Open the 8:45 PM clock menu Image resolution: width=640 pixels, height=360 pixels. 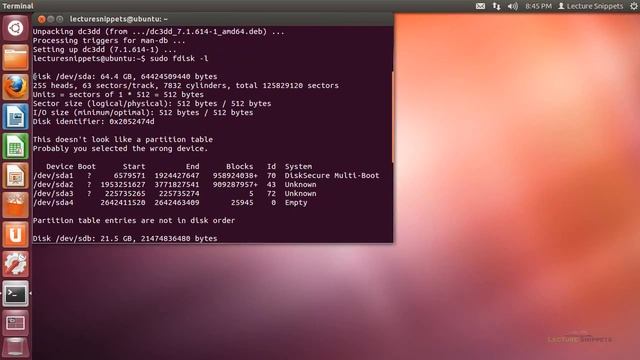[538, 6]
